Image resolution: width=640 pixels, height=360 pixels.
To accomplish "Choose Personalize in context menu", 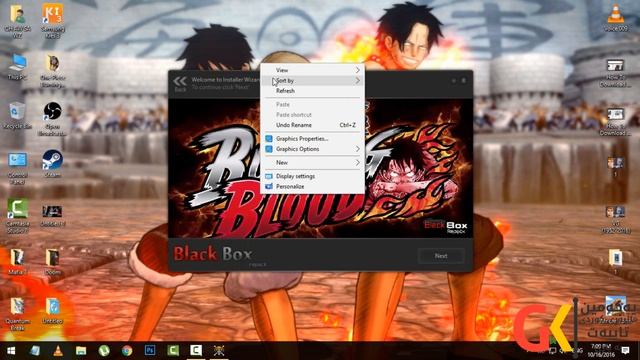I will coord(312,187).
